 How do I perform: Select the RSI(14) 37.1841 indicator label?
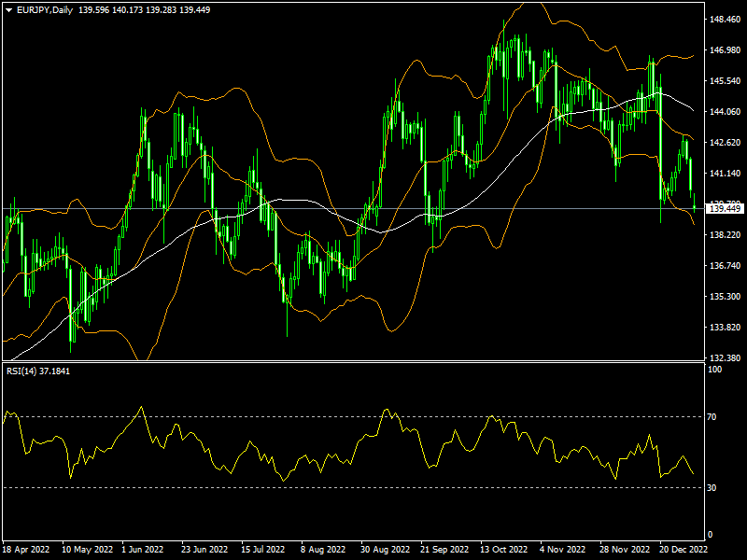(38, 371)
